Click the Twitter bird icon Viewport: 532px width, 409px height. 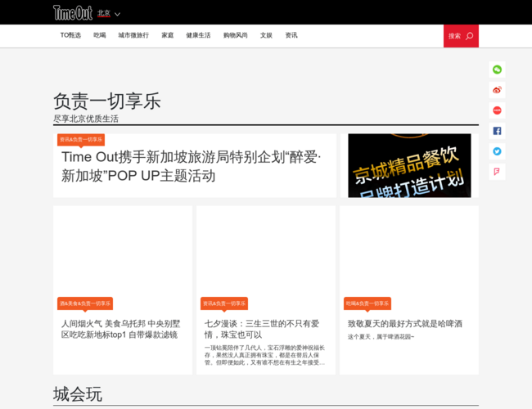tap(497, 151)
